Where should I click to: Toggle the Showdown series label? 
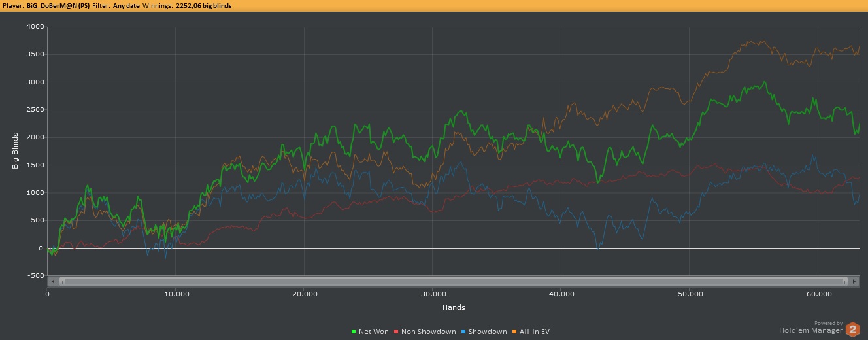488,332
